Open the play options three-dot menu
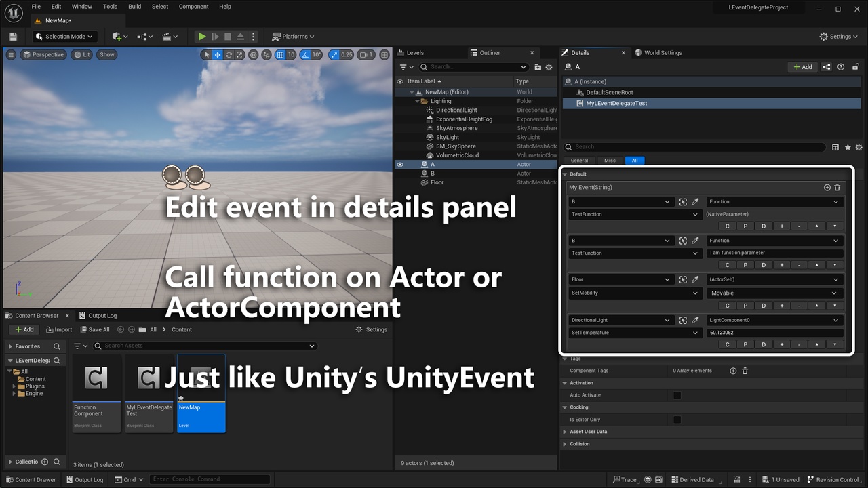Image resolution: width=868 pixels, height=488 pixels. 254,37
